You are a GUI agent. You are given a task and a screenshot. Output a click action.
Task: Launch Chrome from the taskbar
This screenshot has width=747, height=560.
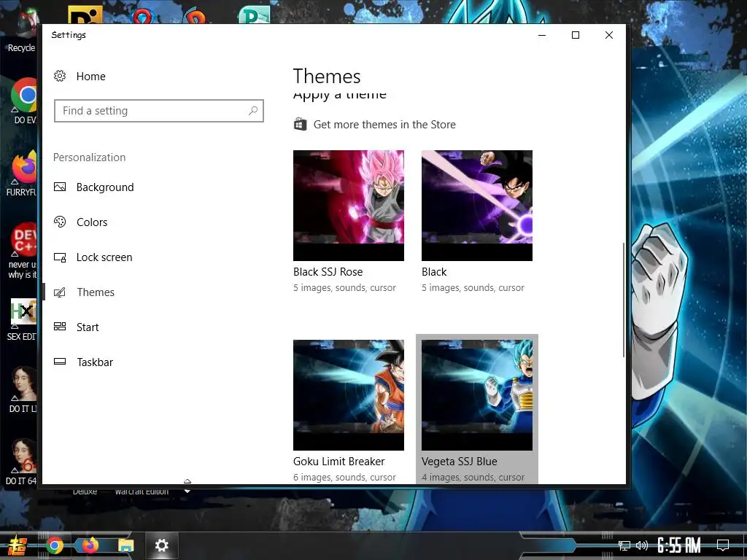54,545
